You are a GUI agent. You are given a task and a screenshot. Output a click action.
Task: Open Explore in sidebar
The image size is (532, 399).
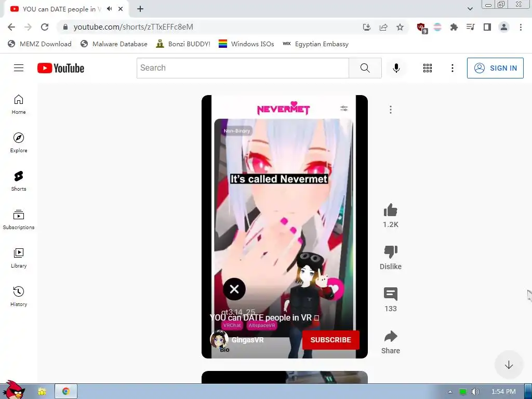tap(19, 143)
